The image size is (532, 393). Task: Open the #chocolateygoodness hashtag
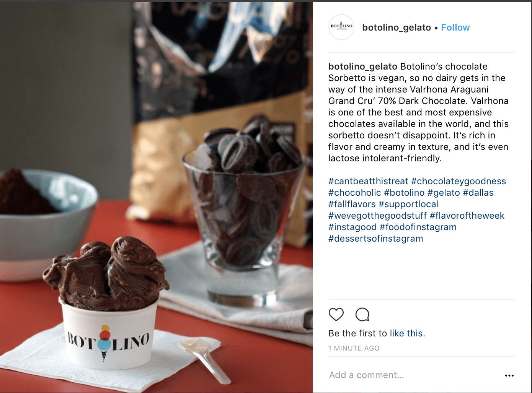point(459,181)
